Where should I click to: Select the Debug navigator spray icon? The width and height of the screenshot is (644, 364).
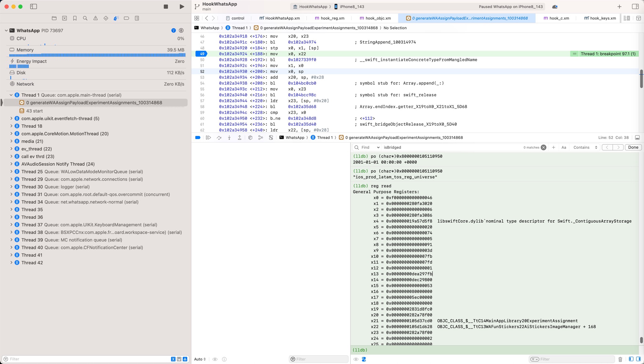[x=116, y=18]
